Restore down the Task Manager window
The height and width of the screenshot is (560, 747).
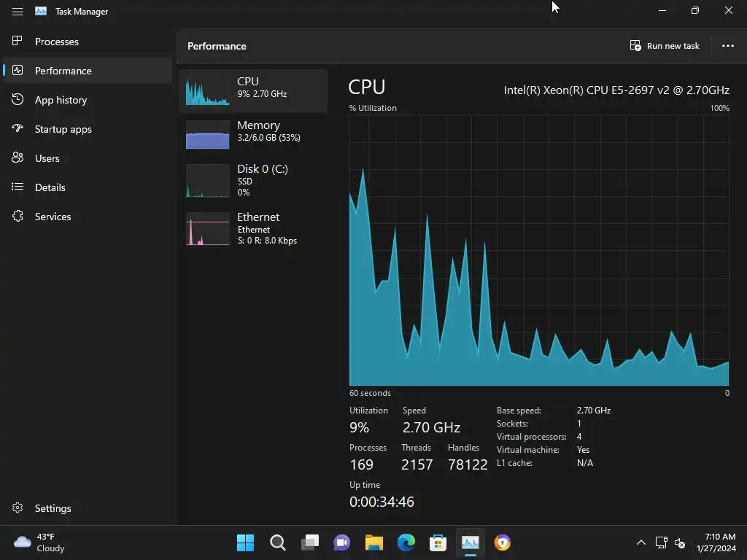point(695,10)
